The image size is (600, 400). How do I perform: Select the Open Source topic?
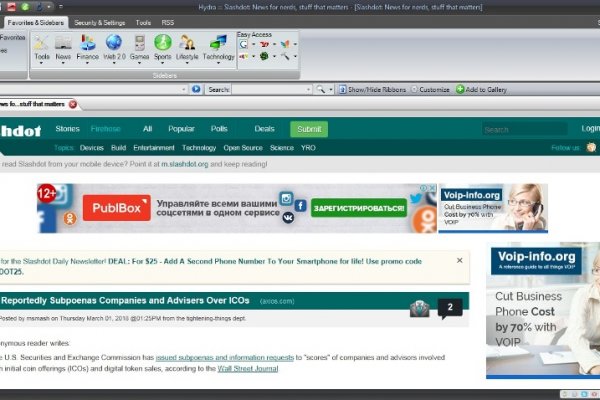(x=243, y=148)
